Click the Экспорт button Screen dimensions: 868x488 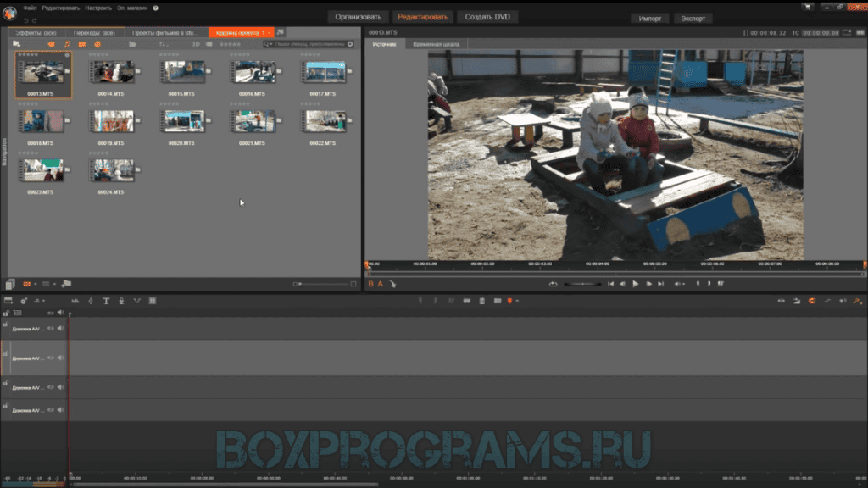(x=693, y=19)
